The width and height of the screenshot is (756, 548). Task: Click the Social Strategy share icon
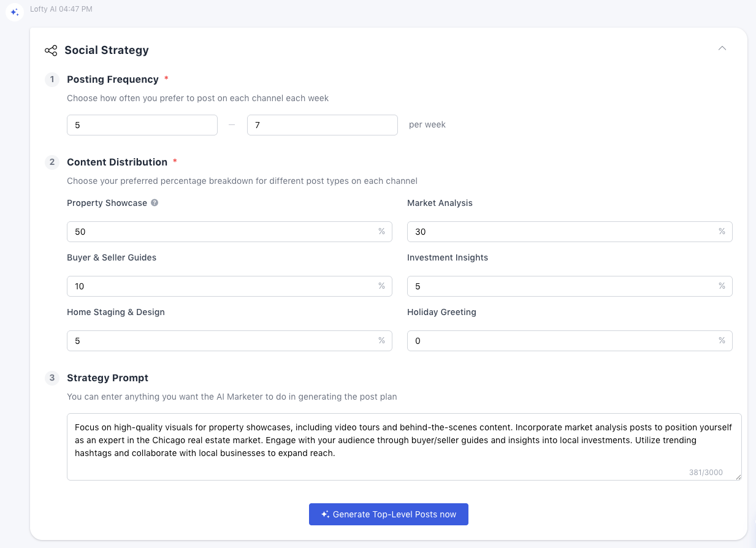(51, 50)
